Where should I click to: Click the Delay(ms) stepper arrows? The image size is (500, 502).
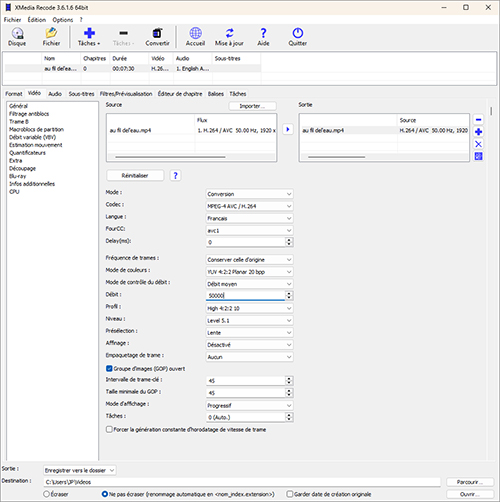[289, 242]
